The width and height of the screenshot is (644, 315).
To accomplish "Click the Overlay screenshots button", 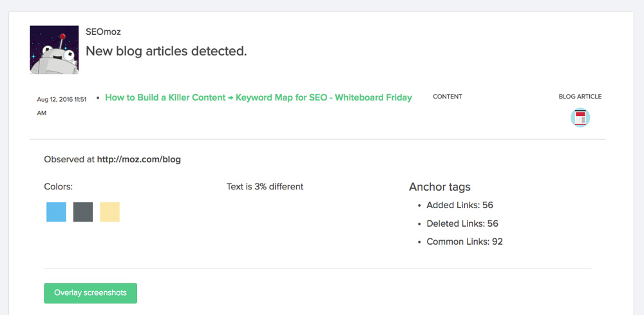I will (90, 293).
